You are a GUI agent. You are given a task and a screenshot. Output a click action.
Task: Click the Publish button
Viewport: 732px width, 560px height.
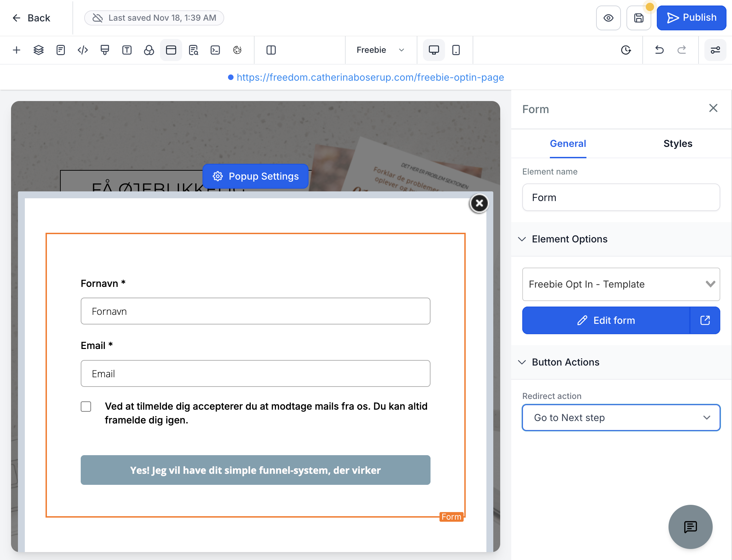(x=691, y=18)
